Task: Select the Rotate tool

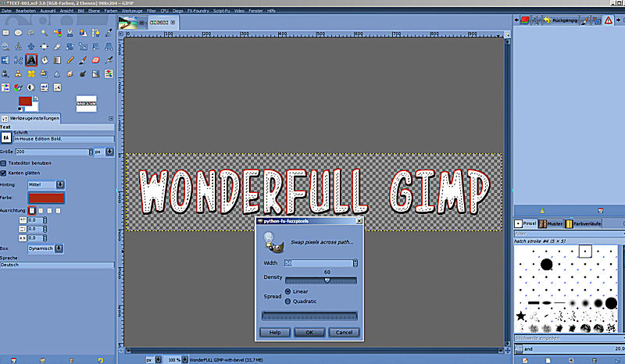Action: click(70, 47)
